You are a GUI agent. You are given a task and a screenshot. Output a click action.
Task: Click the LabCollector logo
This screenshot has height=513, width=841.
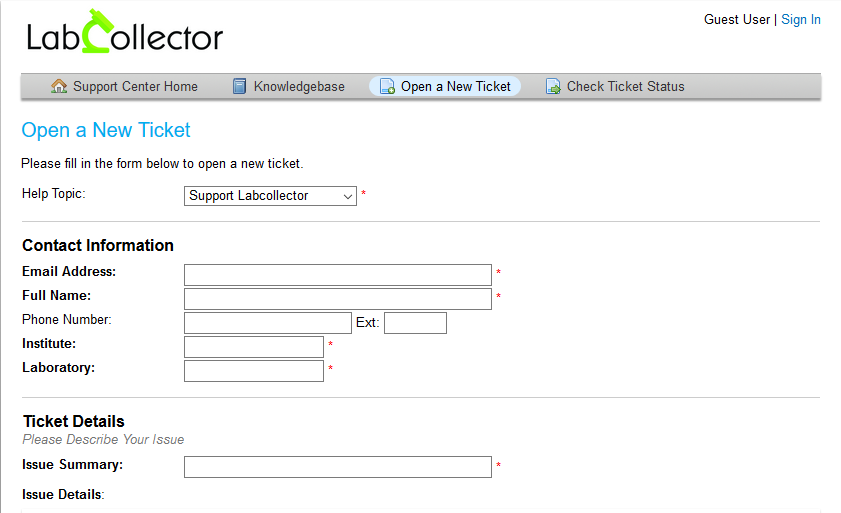pos(124,32)
